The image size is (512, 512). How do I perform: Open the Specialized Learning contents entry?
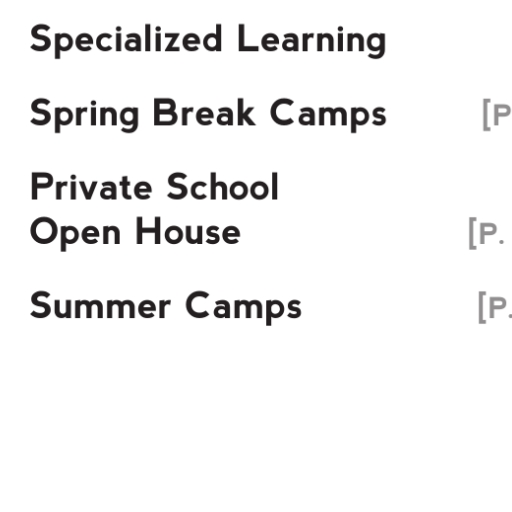(208, 41)
